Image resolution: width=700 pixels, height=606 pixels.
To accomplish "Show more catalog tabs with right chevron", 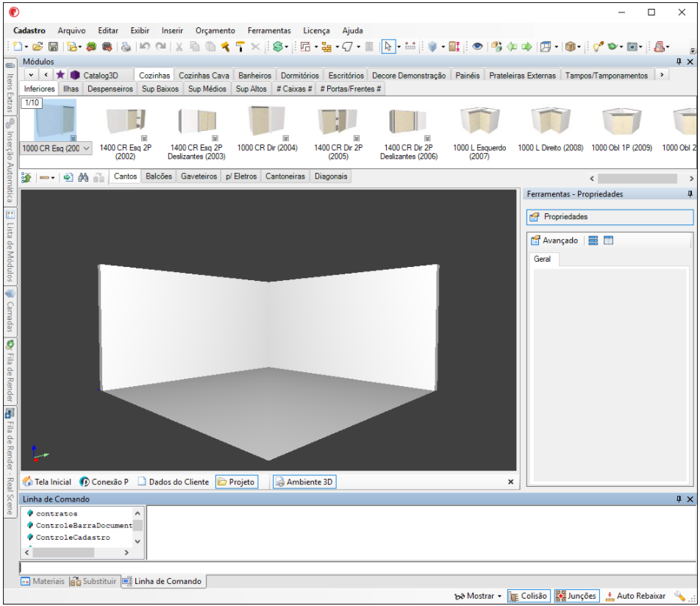I will click(662, 74).
